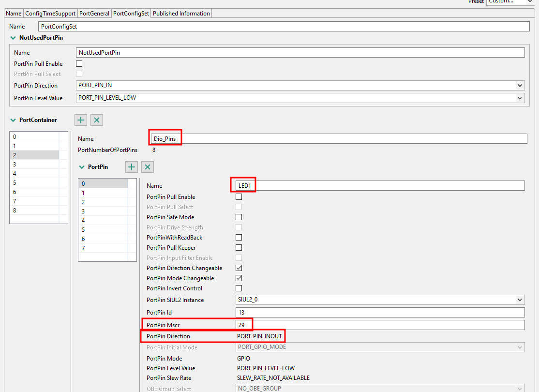The image size is (539, 392).
Task: Enable PortPin Safe Mode checkbox
Action: 239,217
